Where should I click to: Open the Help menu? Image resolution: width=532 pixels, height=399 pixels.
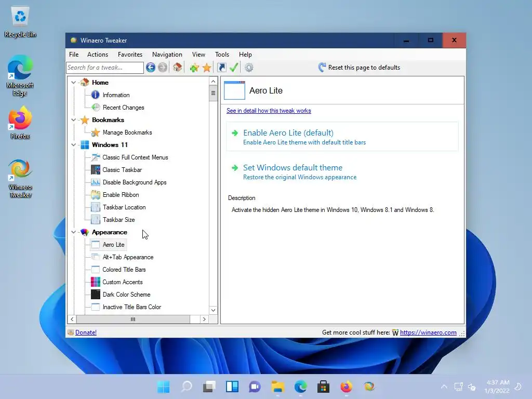click(245, 55)
